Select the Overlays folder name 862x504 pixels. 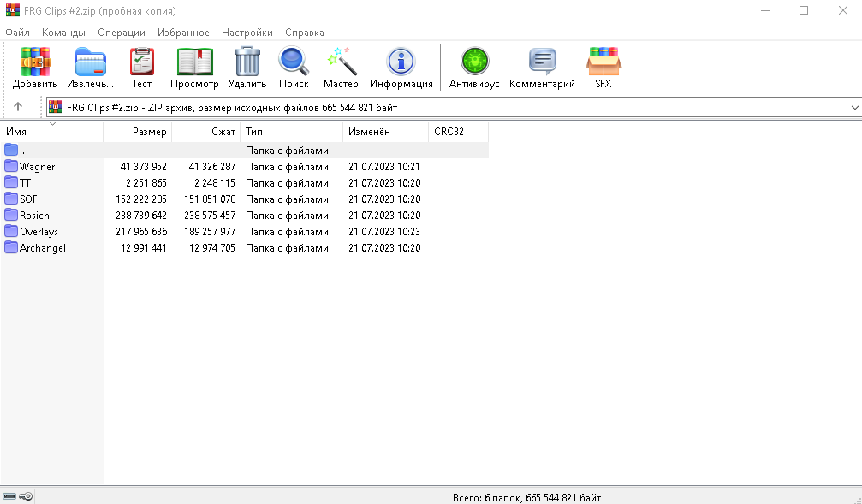pos(39,232)
